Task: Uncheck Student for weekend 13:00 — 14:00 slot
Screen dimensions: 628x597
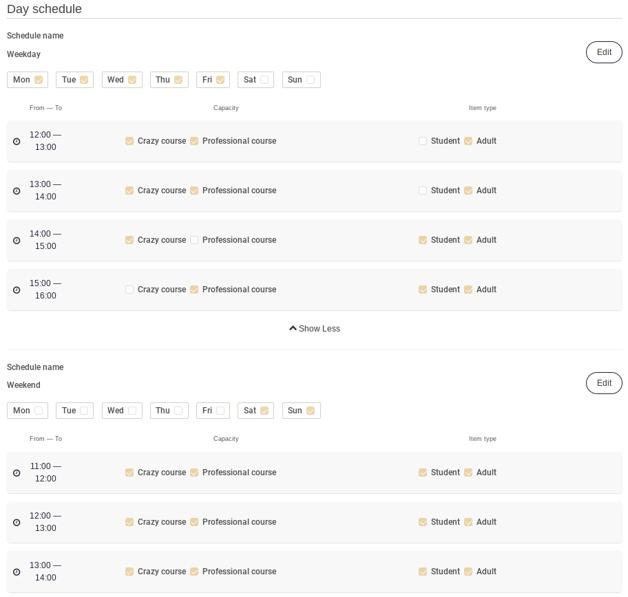Action: pyautogui.click(x=423, y=572)
